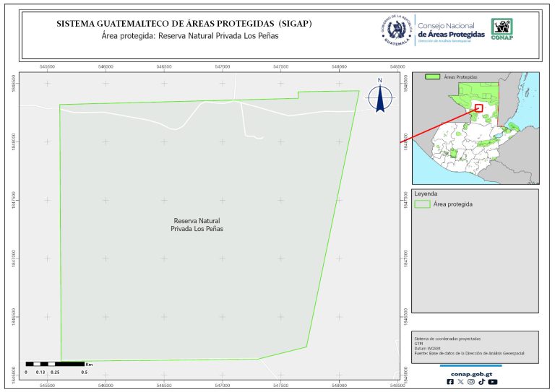Click the green CONAP logo

503,30
